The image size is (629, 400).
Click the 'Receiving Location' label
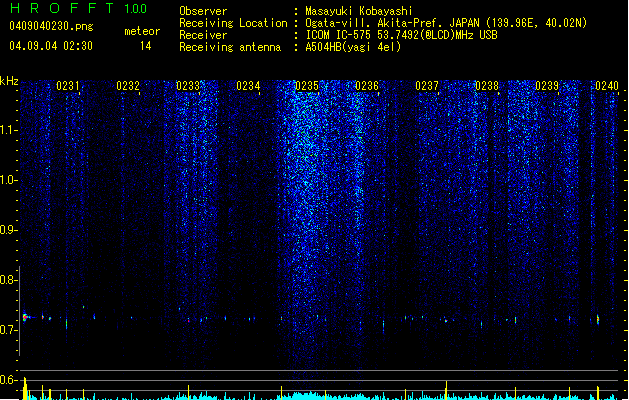click(233, 23)
